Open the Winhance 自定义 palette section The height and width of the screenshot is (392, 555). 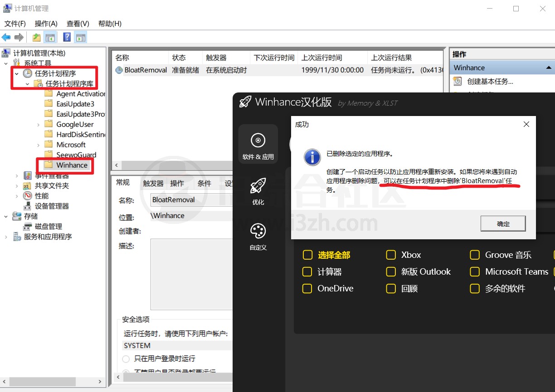point(258,230)
